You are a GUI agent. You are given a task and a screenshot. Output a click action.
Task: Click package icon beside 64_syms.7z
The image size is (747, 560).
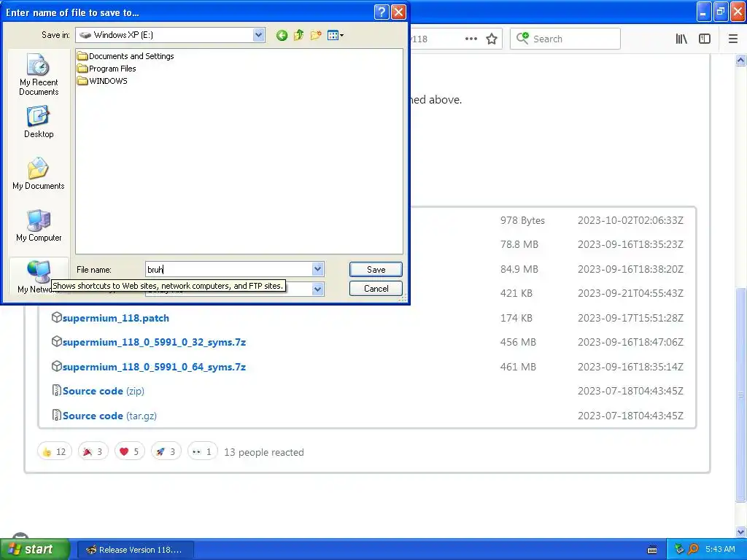[x=56, y=366]
